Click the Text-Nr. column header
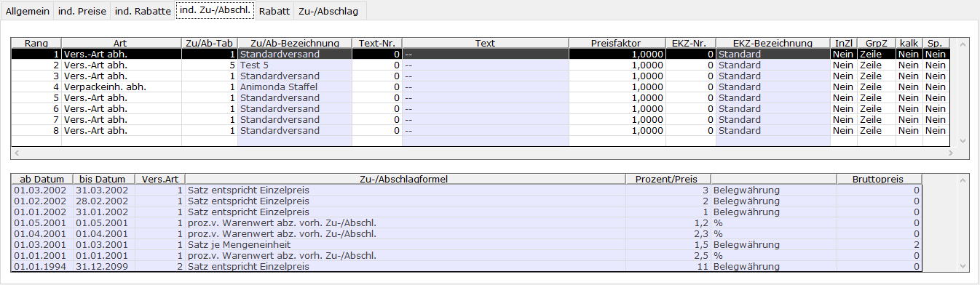This screenshot has width=980, height=285. click(376, 44)
